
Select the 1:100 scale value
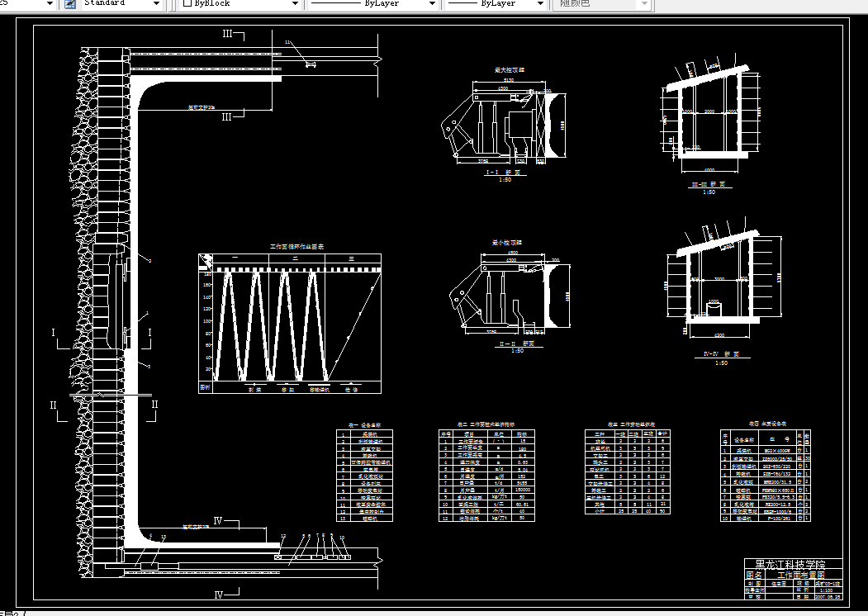click(x=826, y=590)
